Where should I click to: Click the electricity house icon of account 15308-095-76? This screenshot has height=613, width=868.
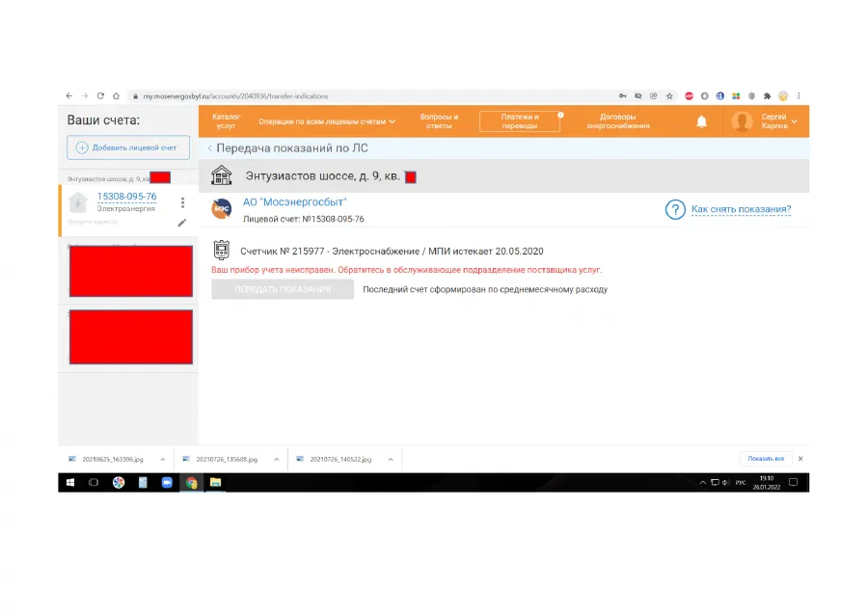78,202
